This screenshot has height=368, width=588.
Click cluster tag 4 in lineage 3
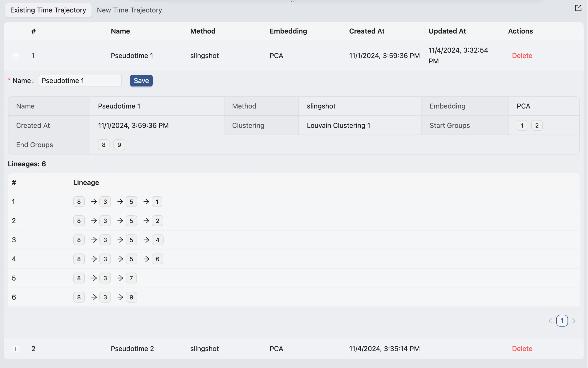[157, 240]
